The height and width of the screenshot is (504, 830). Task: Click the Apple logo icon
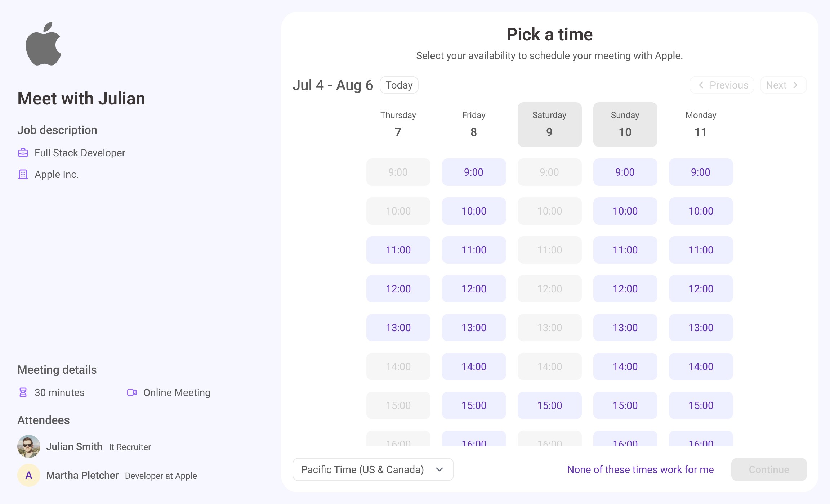click(x=44, y=44)
